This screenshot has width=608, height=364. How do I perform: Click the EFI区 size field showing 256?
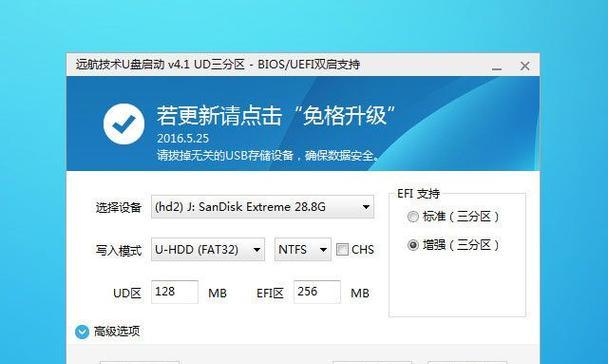[317, 292]
